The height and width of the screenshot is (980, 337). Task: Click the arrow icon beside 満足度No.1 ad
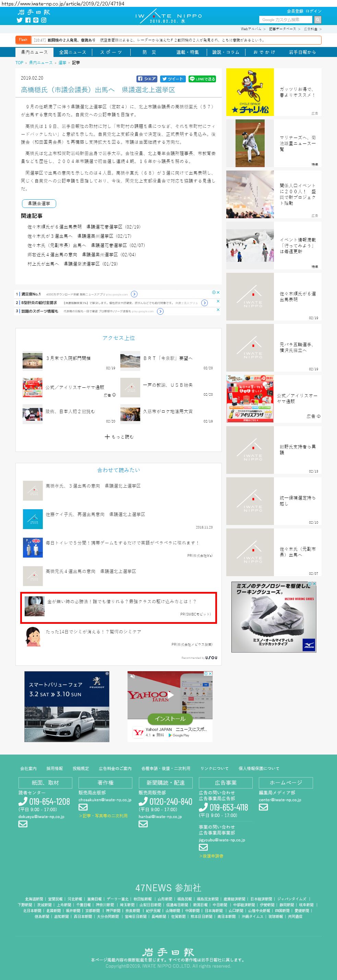point(134,294)
